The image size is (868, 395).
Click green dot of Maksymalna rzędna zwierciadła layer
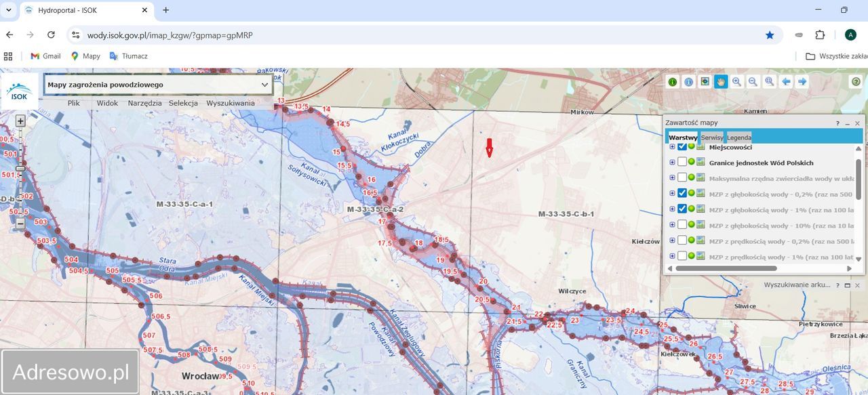pyautogui.click(x=692, y=178)
